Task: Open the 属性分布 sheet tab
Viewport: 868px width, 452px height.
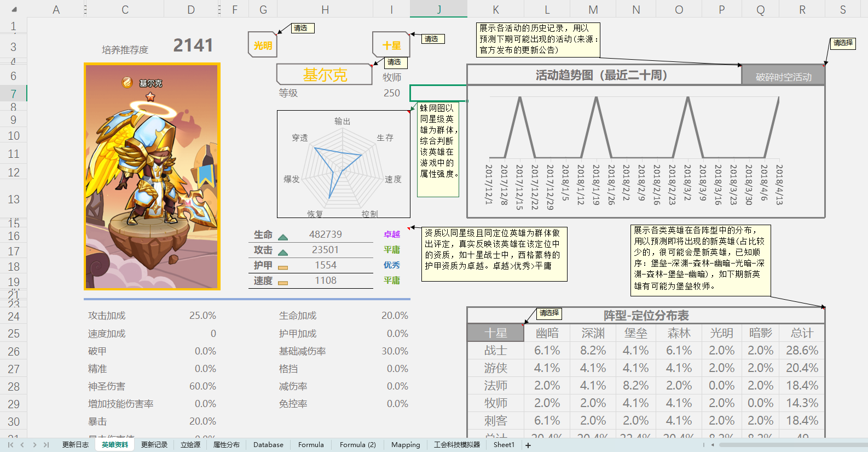Action: (227, 445)
